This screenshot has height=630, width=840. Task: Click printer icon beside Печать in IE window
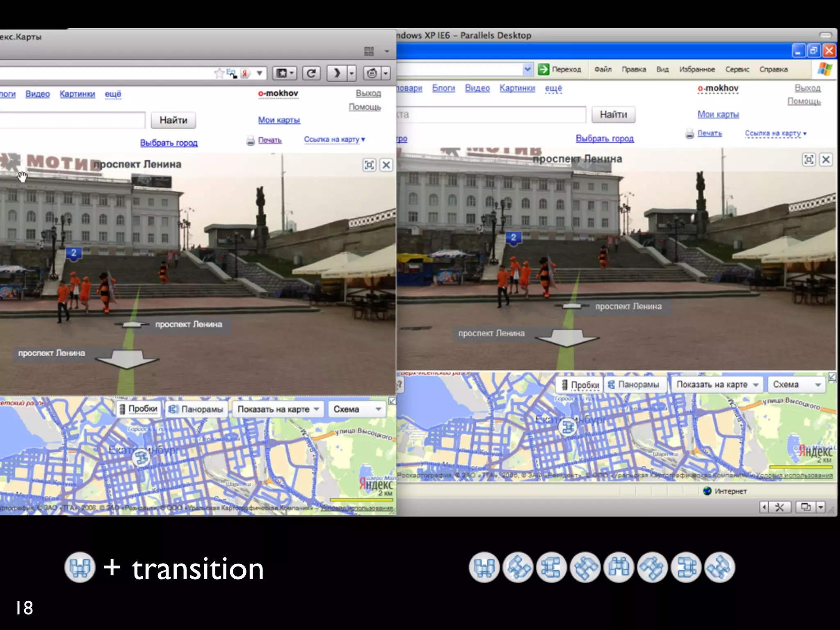690,134
